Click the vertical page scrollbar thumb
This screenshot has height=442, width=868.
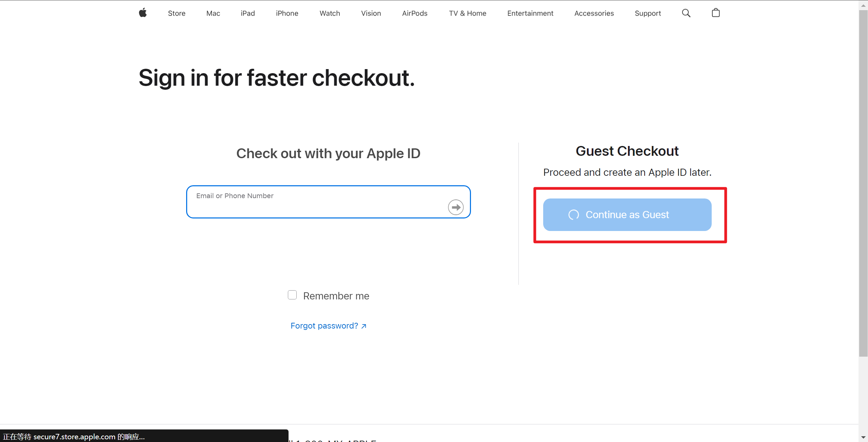coord(863,183)
